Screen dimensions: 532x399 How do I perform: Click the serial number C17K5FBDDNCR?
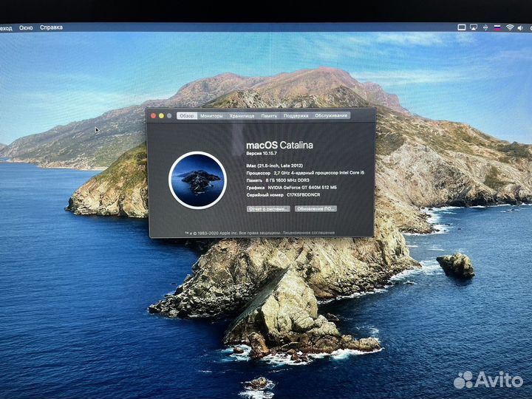click(x=304, y=195)
